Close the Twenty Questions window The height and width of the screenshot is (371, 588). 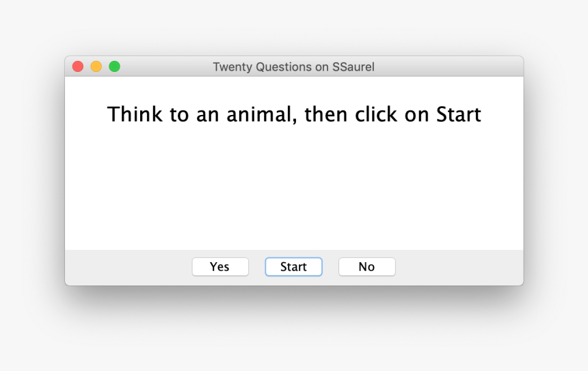pyautogui.click(x=78, y=66)
